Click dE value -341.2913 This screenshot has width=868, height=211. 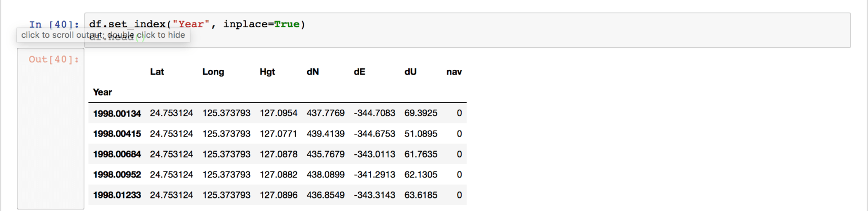click(x=375, y=175)
